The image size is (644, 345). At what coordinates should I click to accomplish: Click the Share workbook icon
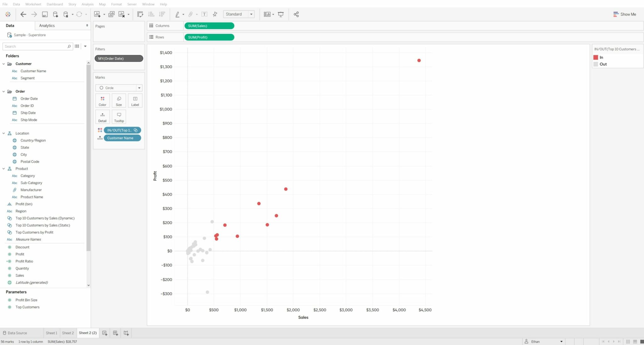click(296, 14)
